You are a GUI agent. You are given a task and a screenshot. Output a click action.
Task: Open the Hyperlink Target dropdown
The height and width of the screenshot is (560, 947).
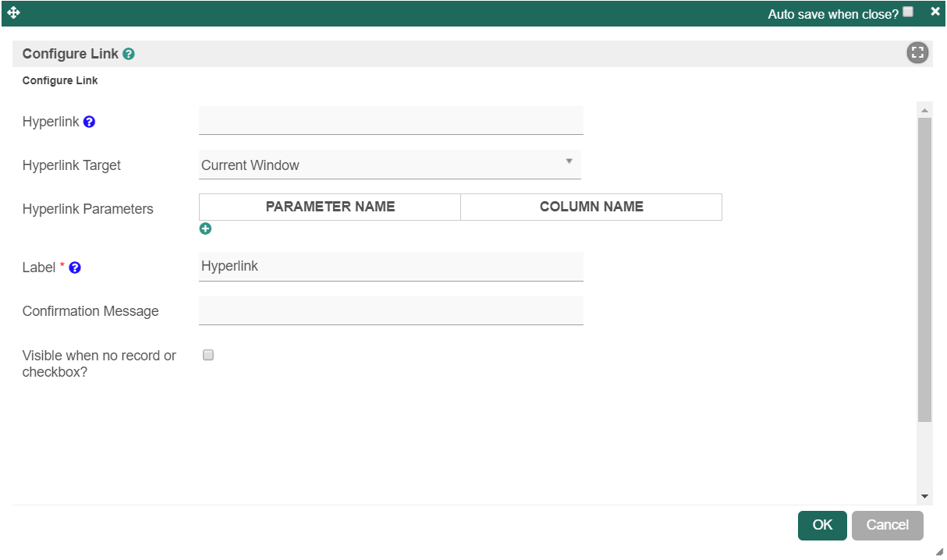390,165
